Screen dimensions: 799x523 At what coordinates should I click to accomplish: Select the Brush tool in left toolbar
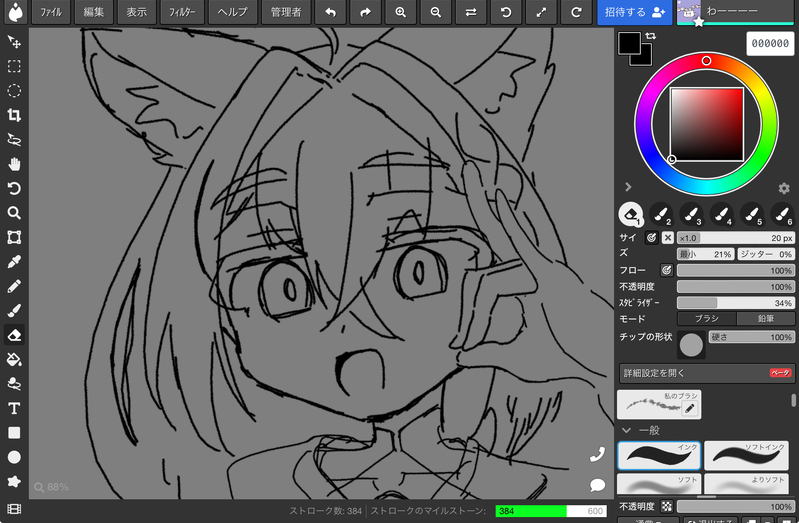click(x=14, y=311)
